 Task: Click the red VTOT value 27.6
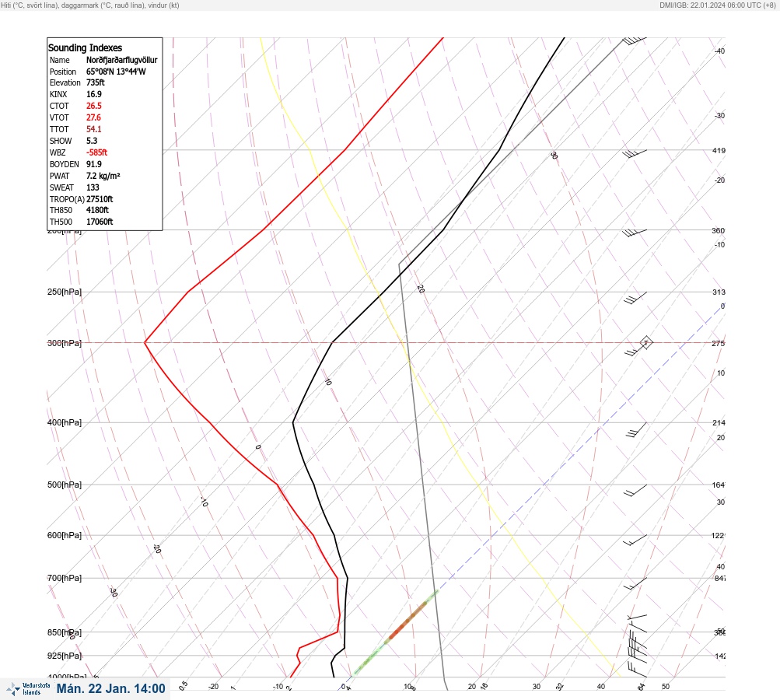93,117
